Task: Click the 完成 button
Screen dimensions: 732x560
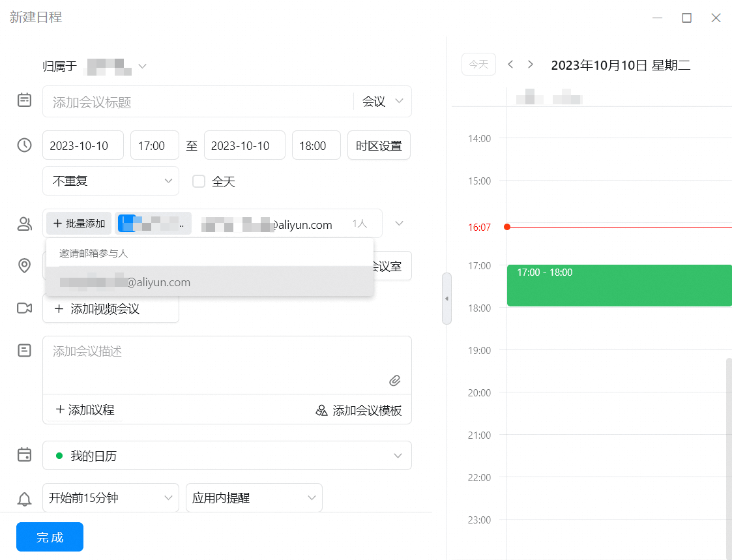Action: (x=50, y=537)
